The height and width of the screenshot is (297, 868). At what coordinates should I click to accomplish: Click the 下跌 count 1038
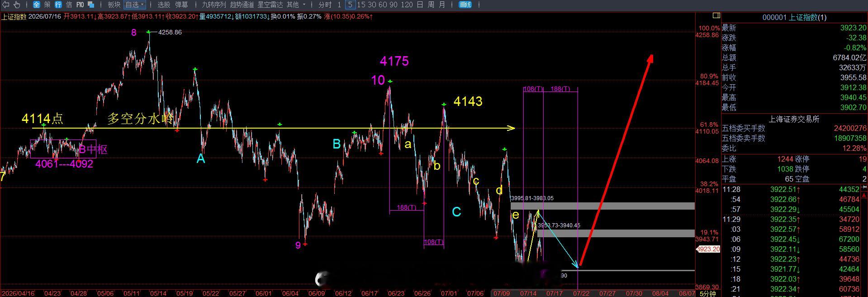[785, 169]
